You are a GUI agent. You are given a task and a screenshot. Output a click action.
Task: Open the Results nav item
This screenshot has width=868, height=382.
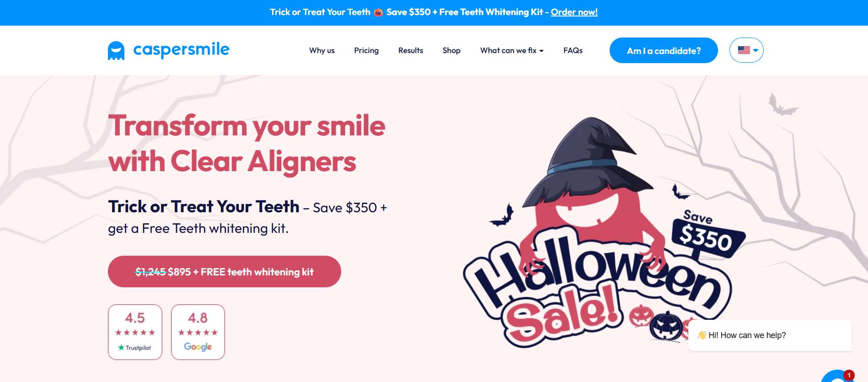(411, 50)
